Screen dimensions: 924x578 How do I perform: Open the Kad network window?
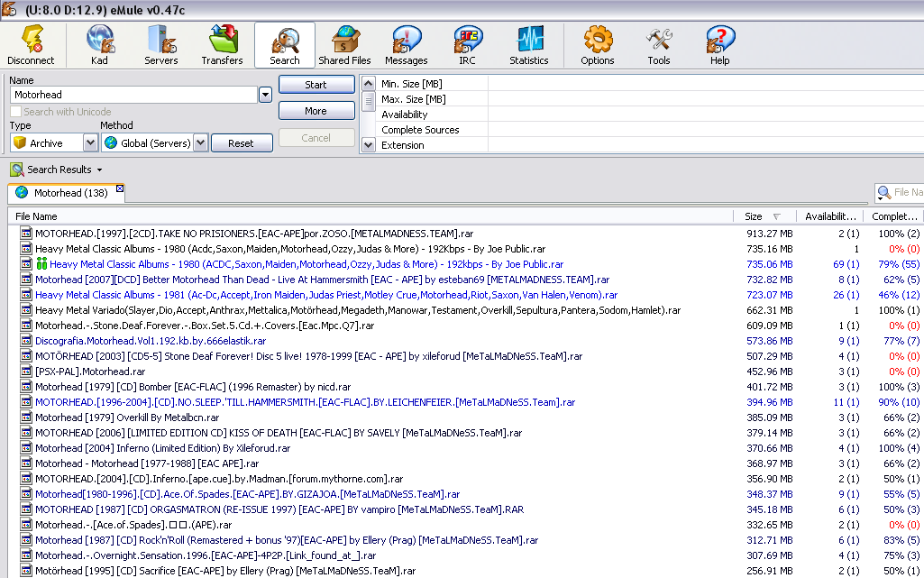[x=99, y=45]
